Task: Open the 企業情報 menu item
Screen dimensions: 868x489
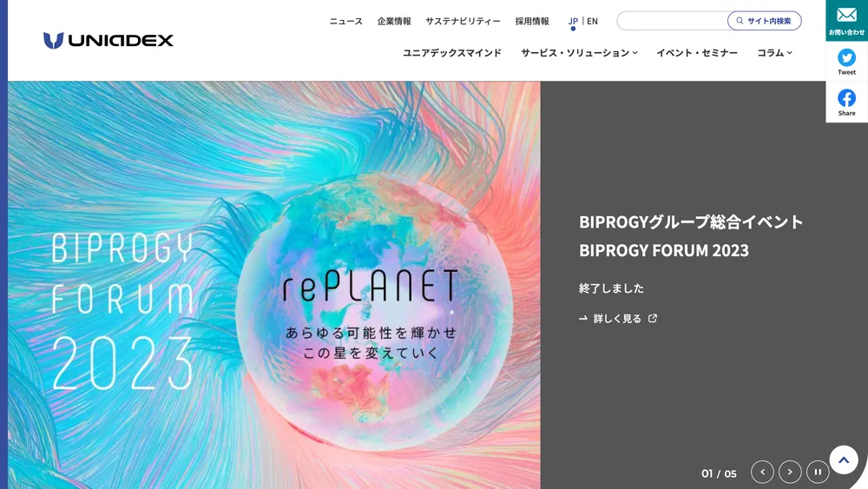Action: 394,21
